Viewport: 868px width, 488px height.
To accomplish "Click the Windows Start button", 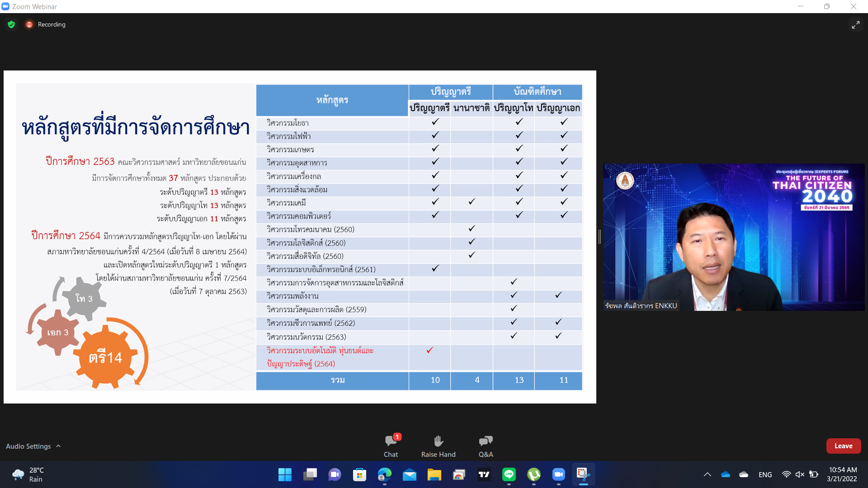I will tap(285, 474).
